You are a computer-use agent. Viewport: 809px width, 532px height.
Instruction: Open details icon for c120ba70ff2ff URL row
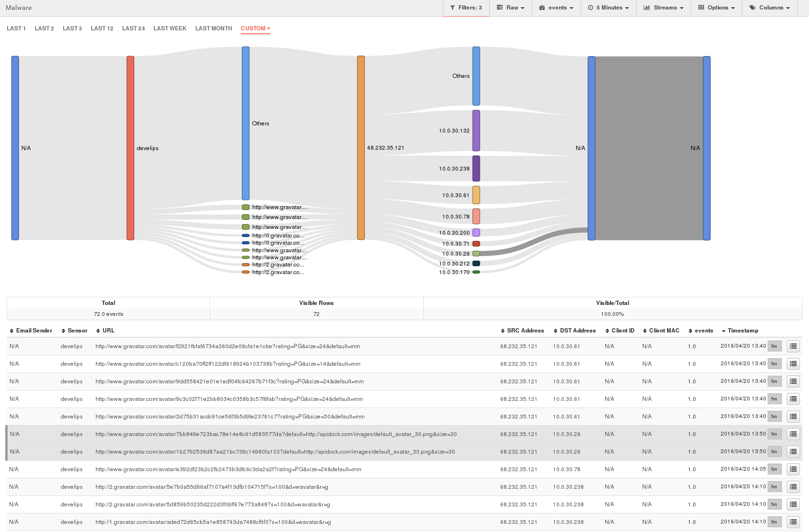click(x=793, y=364)
